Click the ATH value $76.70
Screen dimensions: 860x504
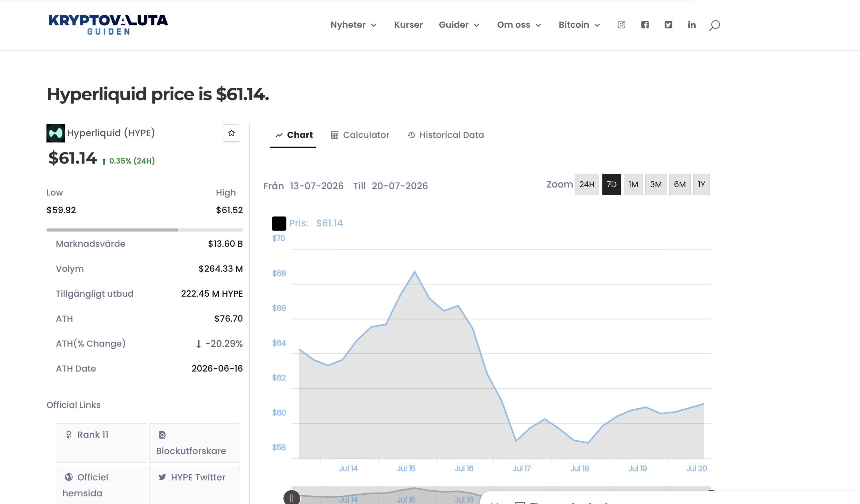(x=229, y=319)
